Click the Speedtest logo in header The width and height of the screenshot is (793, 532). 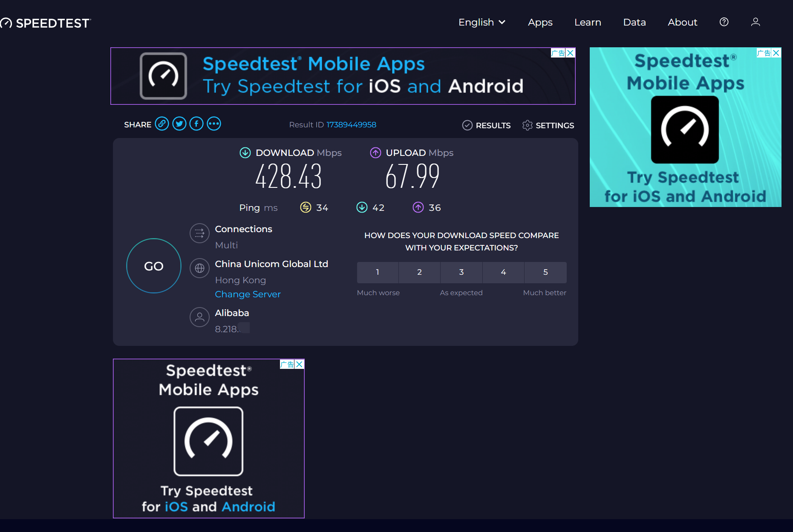[x=46, y=23]
